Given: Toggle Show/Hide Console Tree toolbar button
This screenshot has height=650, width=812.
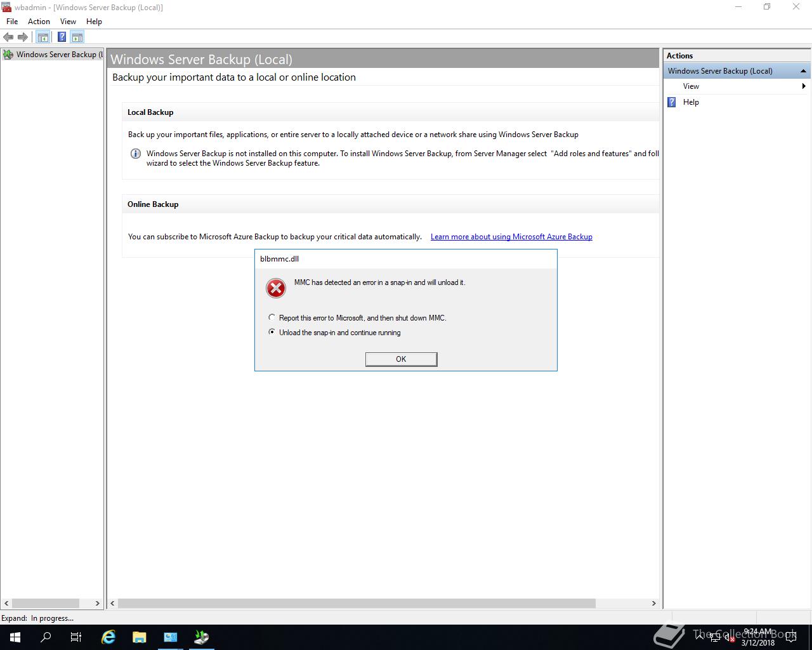Looking at the screenshot, I should (43, 37).
